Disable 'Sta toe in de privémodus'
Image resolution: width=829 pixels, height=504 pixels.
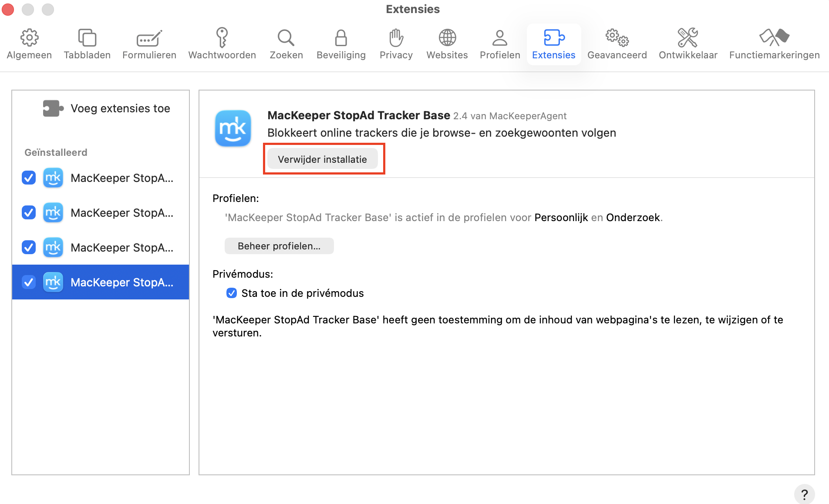(231, 293)
